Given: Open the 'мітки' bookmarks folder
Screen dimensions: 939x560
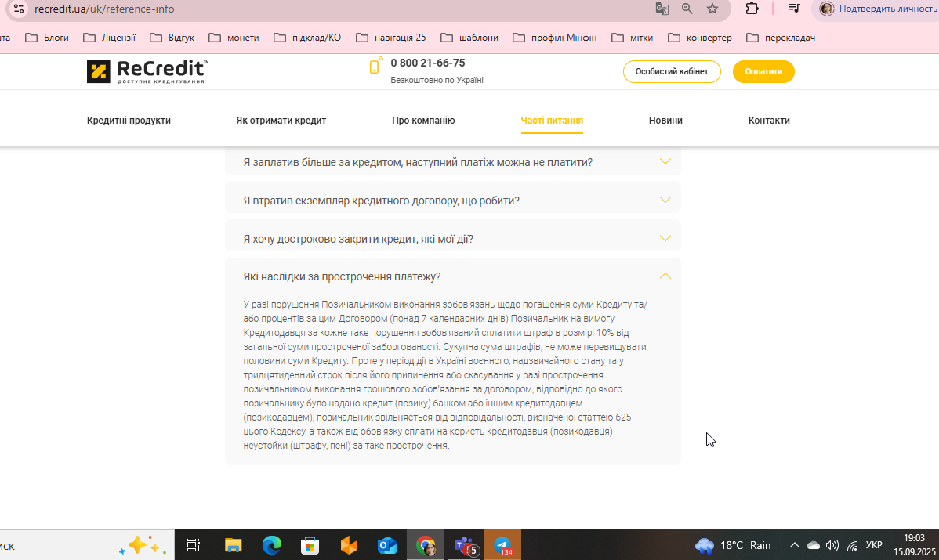Looking at the screenshot, I should (632, 38).
